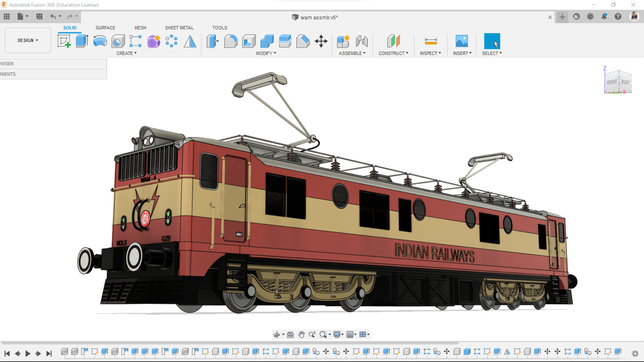
Task: Activate the Select tool
Action: (492, 41)
